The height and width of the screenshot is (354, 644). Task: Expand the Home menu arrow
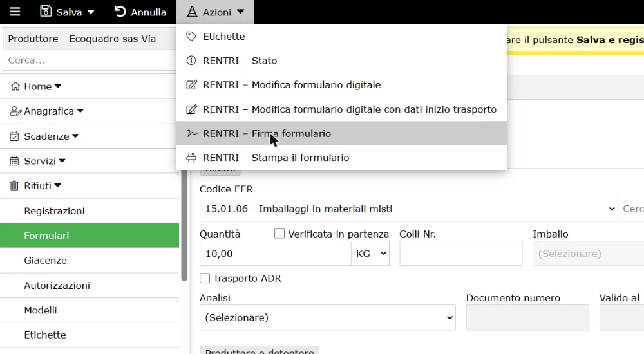click(x=58, y=86)
